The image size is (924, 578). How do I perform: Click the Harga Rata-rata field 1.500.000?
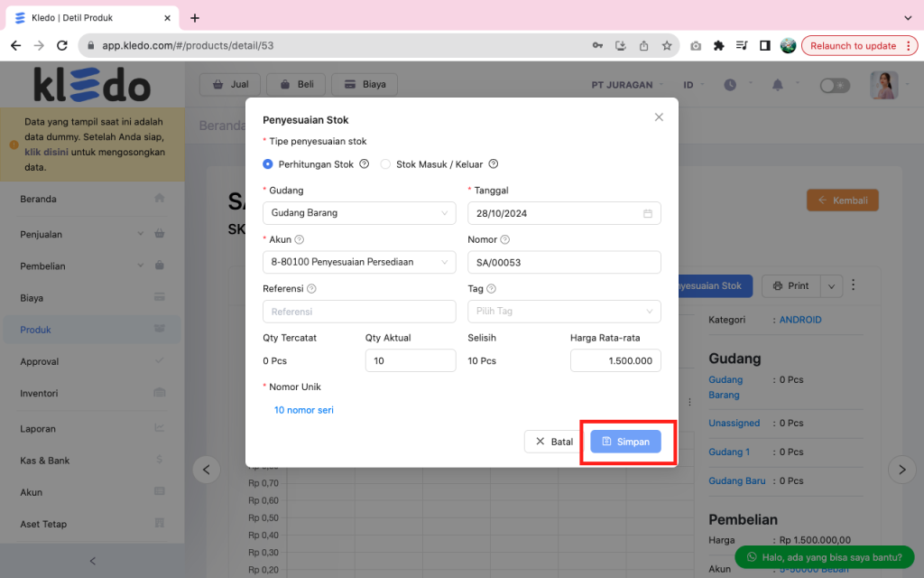(x=615, y=360)
